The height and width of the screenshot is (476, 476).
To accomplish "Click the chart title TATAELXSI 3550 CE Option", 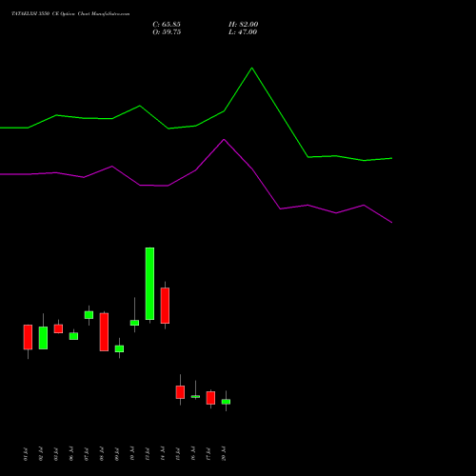I will point(44,14).
